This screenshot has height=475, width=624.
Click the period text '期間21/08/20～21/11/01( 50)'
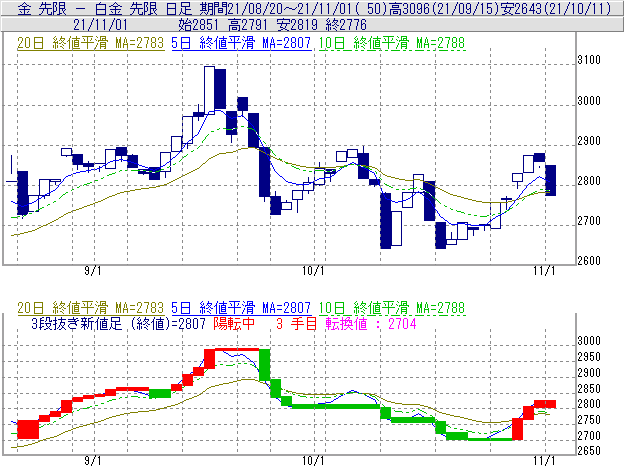294,8
